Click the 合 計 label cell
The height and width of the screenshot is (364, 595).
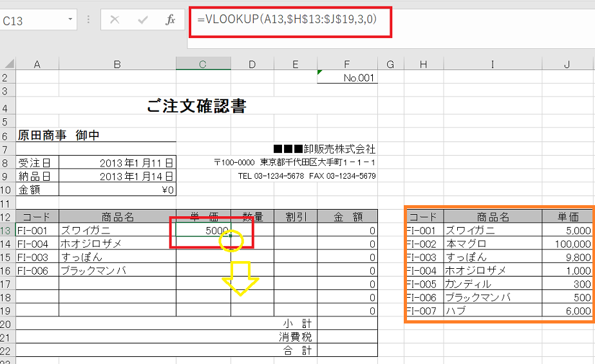(297, 350)
